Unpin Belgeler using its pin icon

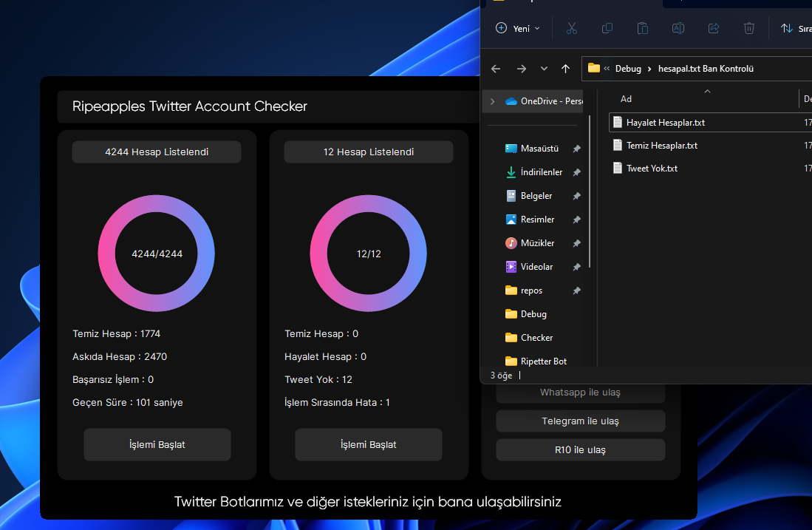(x=576, y=197)
